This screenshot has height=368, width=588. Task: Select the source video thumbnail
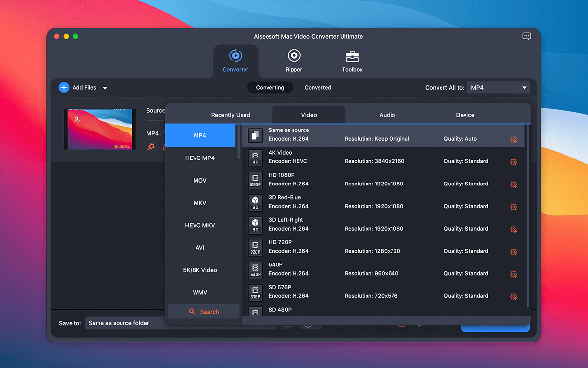pos(99,130)
